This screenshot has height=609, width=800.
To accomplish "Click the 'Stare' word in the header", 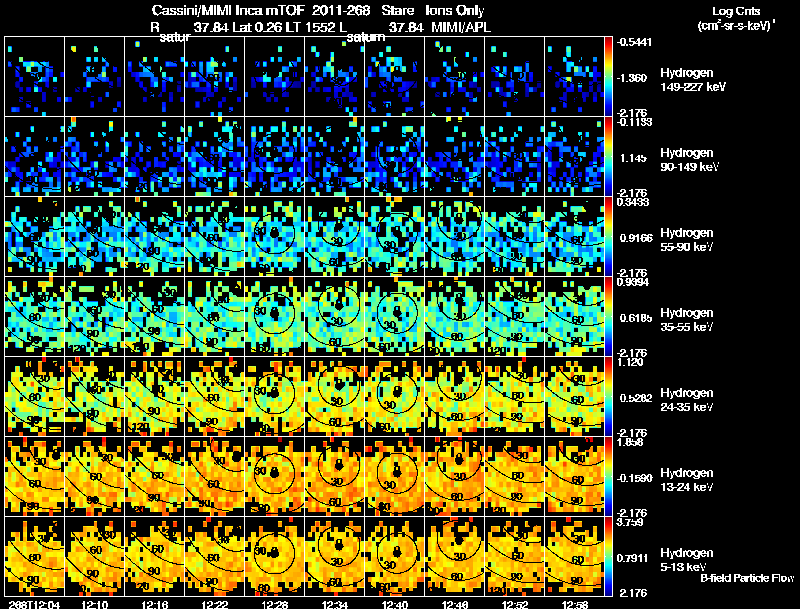I will pos(398,10).
